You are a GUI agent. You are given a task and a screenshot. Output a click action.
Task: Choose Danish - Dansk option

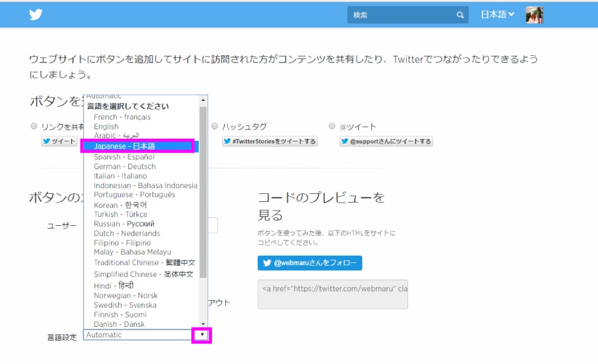click(141, 324)
